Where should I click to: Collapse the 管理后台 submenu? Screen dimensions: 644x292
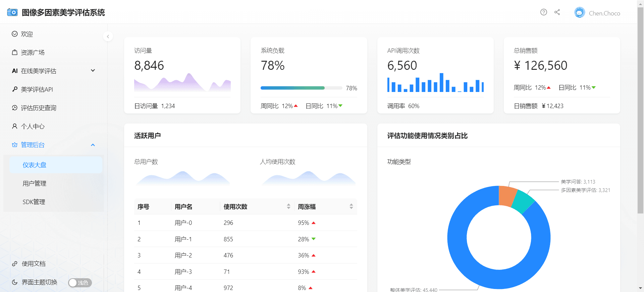point(54,145)
